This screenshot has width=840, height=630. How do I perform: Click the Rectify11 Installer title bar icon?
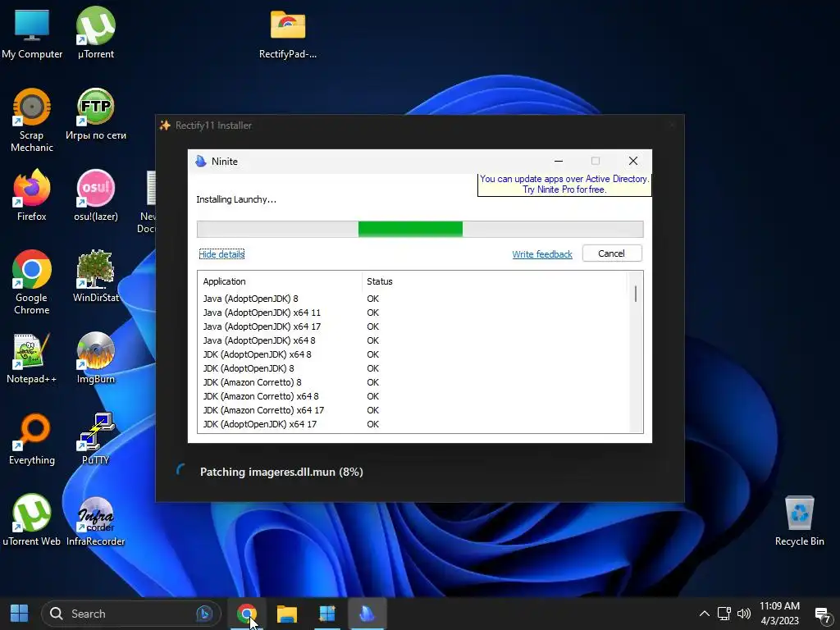click(x=165, y=126)
